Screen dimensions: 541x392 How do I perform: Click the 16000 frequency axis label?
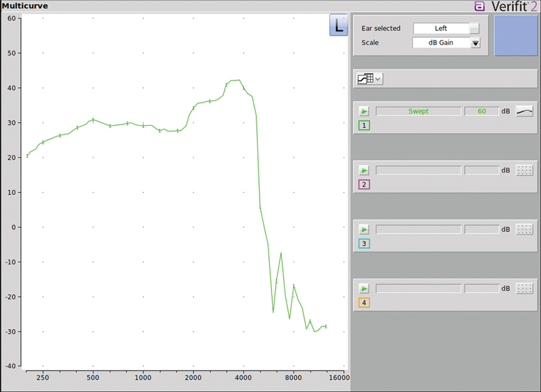(339, 378)
